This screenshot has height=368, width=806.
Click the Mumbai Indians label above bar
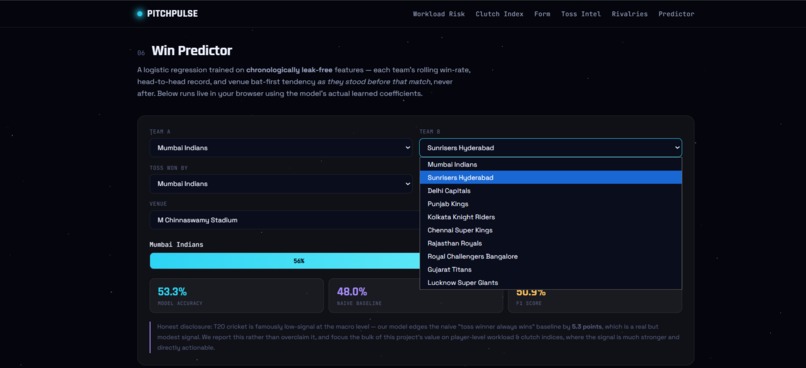tap(176, 245)
